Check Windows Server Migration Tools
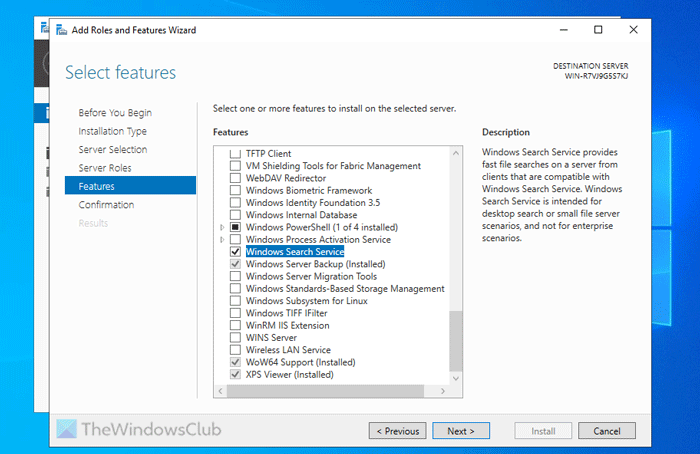The width and height of the screenshot is (700, 454). (235, 276)
